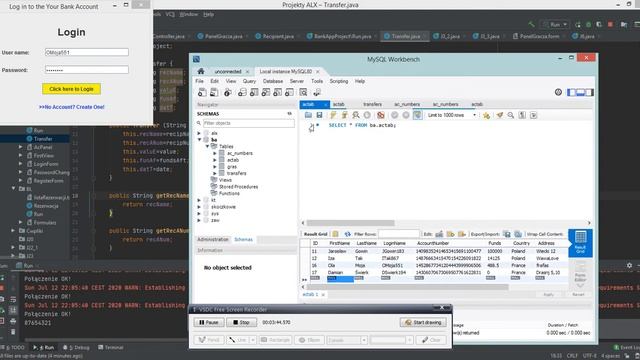Click import records icon in result toolbar
This screenshot has height=360, width=640.
click(x=518, y=234)
